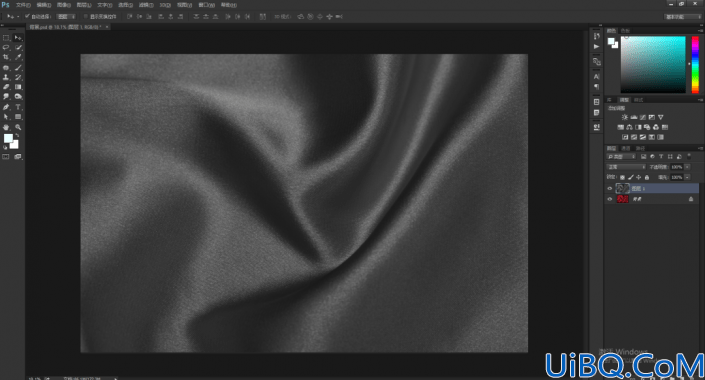Viewport: 705px width, 380px height.
Task: Open the layer blend mode dropdown
Action: 626,167
